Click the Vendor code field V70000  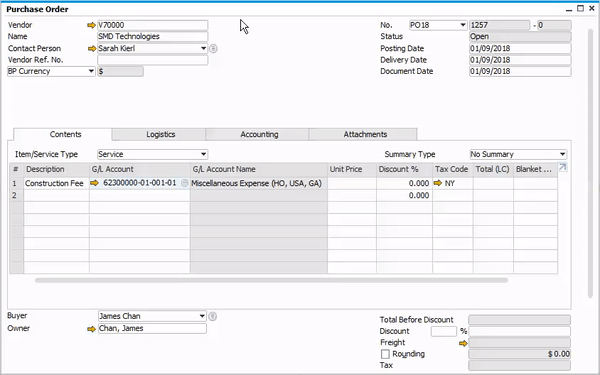click(x=153, y=25)
